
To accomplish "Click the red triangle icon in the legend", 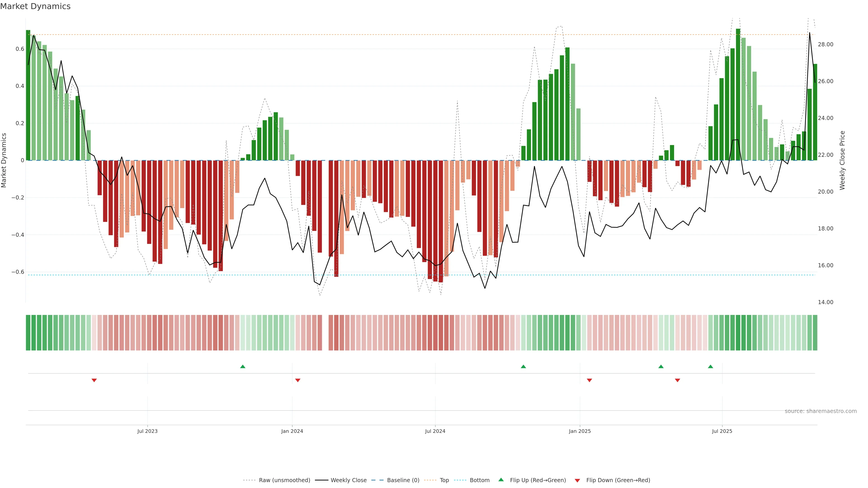I will pos(577,480).
